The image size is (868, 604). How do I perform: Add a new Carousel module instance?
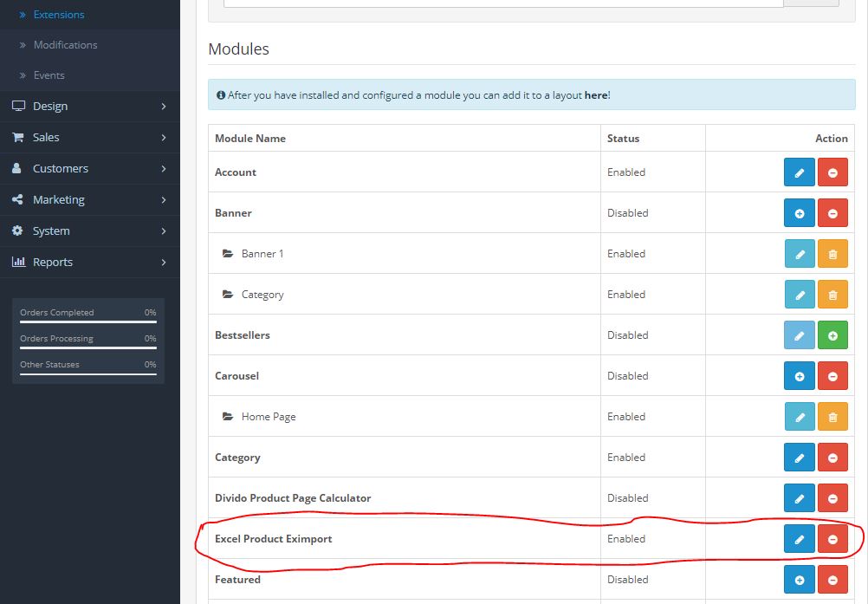tap(799, 376)
